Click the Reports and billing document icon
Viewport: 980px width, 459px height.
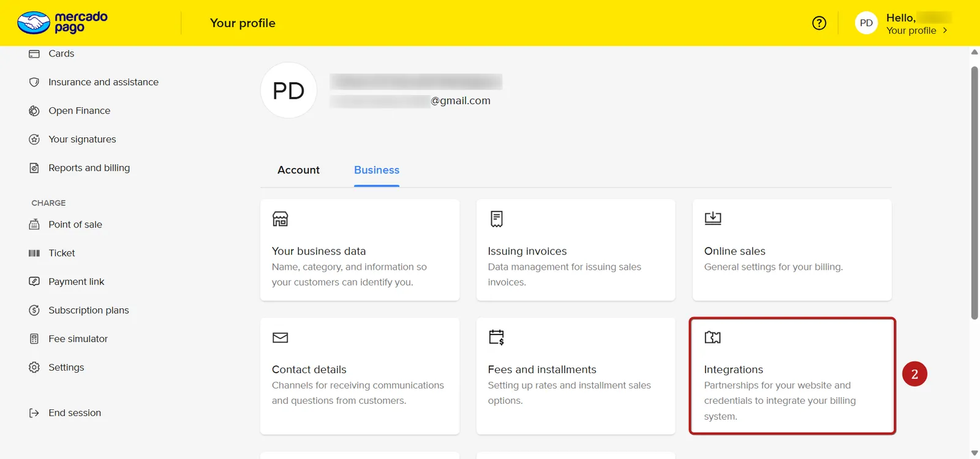34,168
